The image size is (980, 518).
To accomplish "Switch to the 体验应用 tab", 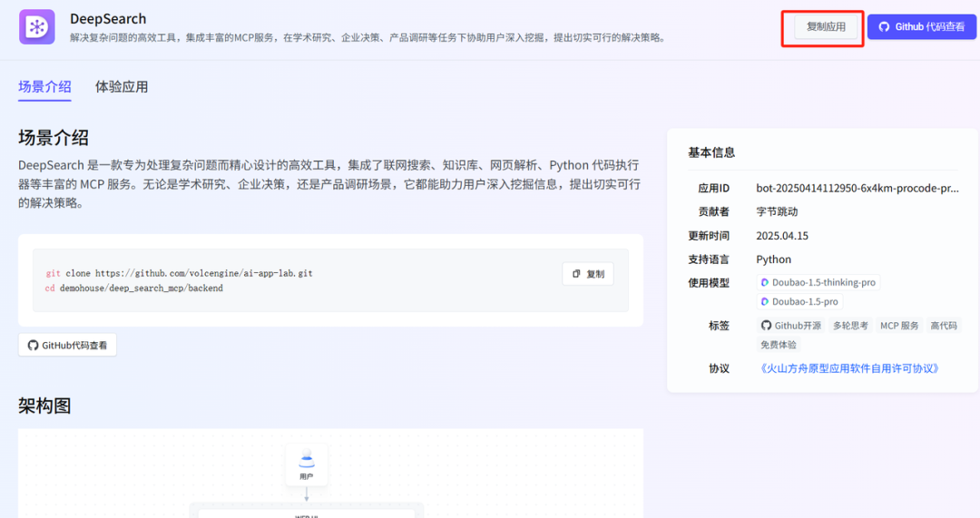I will tap(122, 87).
